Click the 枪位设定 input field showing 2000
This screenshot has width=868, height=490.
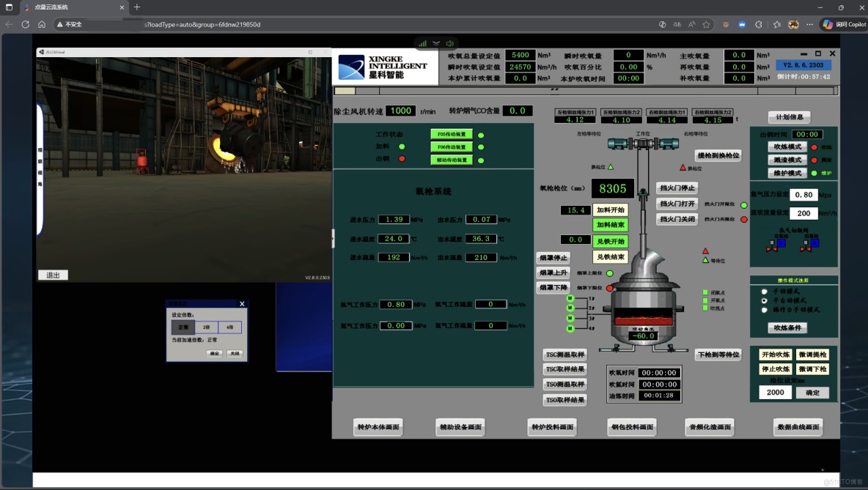[x=775, y=393]
